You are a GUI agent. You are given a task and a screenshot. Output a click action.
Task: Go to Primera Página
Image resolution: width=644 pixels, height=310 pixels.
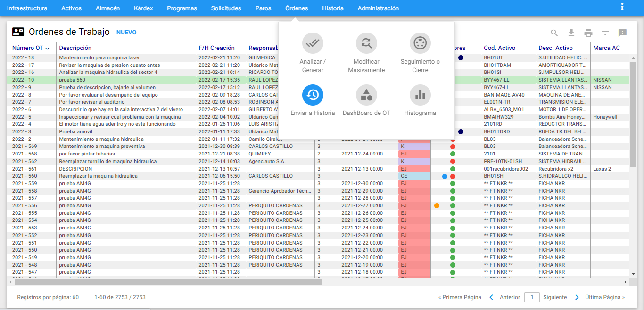click(x=460, y=297)
